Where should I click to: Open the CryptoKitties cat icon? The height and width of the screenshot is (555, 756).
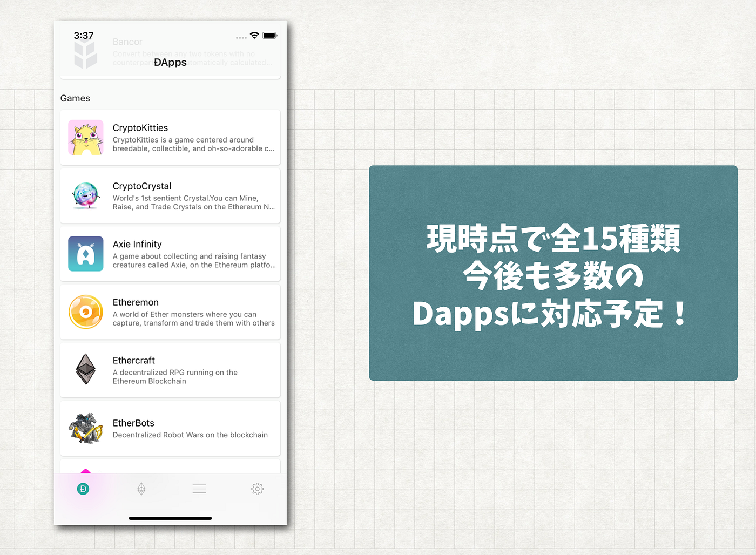coord(86,137)
